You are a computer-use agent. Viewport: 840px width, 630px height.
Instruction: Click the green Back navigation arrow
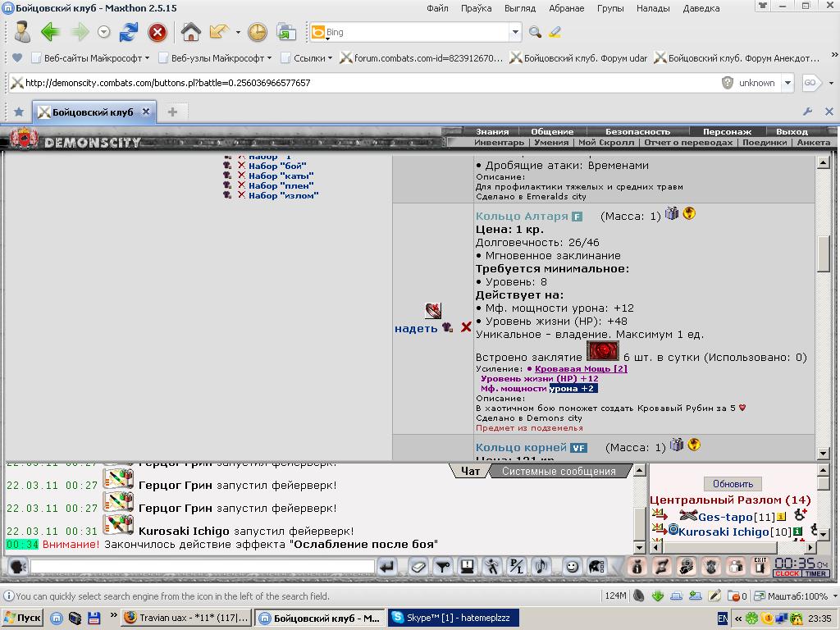pyautogui.click(x=50, y=32)
